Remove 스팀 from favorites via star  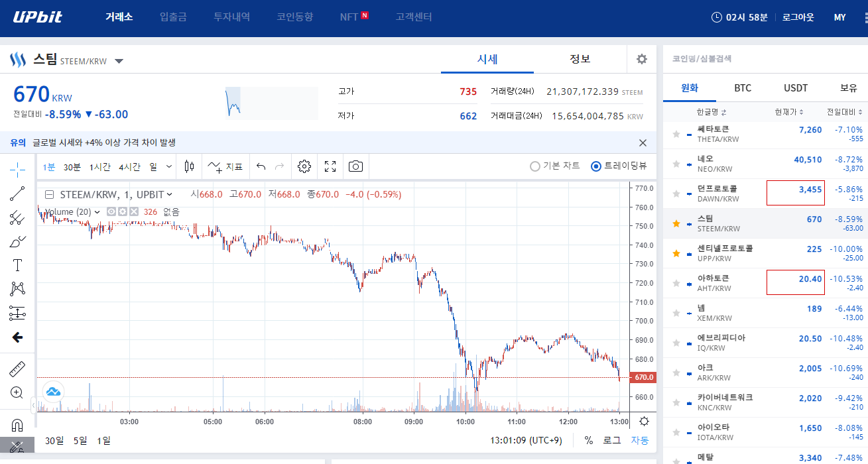[676, 223]
